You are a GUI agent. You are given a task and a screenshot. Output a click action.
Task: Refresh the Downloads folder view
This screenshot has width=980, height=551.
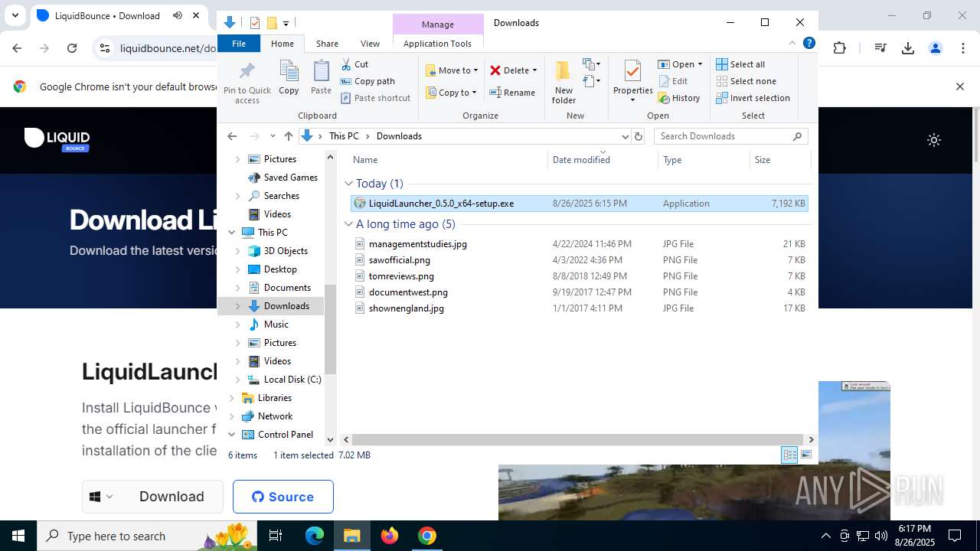coord(639,136)
